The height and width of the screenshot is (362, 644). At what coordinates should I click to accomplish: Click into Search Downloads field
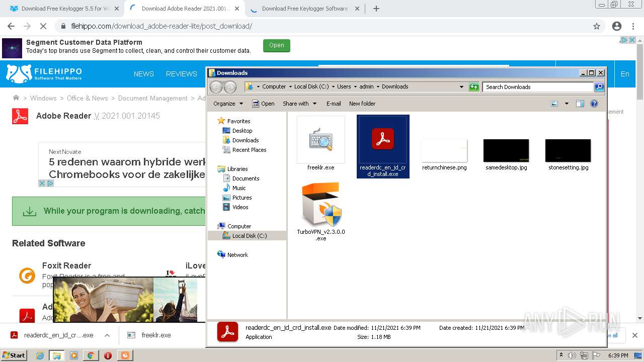coord(538,87)
